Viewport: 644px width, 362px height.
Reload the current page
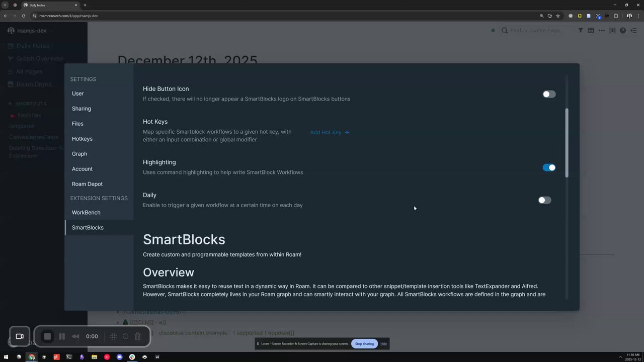(x=23, y=16)
